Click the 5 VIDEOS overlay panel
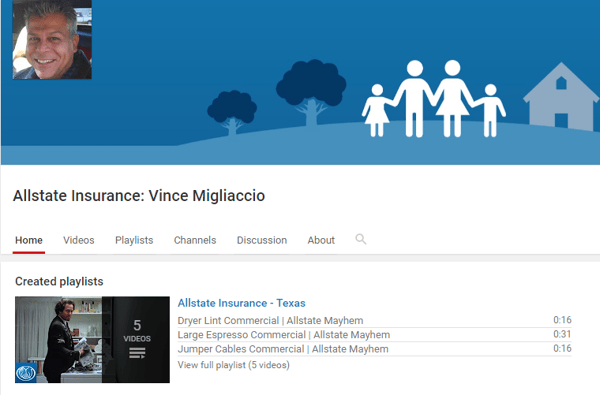 tap(136, 340)
